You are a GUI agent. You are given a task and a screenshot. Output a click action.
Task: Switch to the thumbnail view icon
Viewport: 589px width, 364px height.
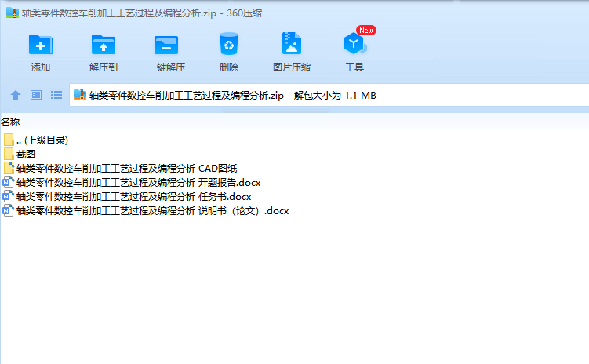[36, 95]
